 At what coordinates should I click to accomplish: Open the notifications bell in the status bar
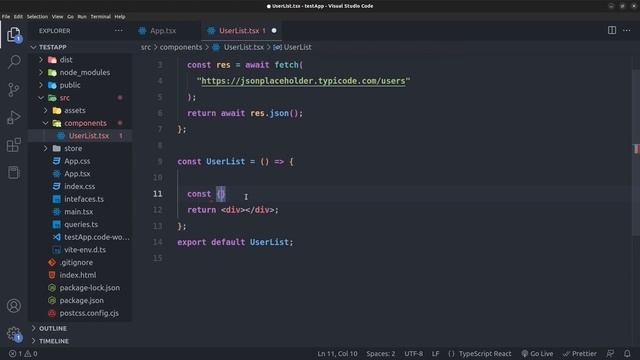point(627,353)
